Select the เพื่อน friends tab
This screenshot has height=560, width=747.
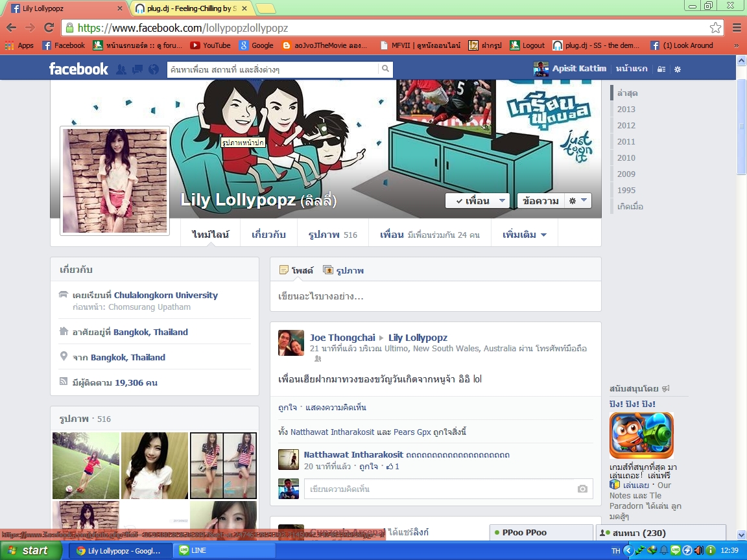[x=430, y=234]
